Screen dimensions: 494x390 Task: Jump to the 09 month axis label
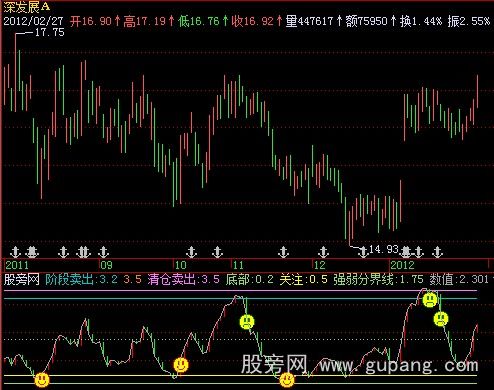tap(107, 265)
